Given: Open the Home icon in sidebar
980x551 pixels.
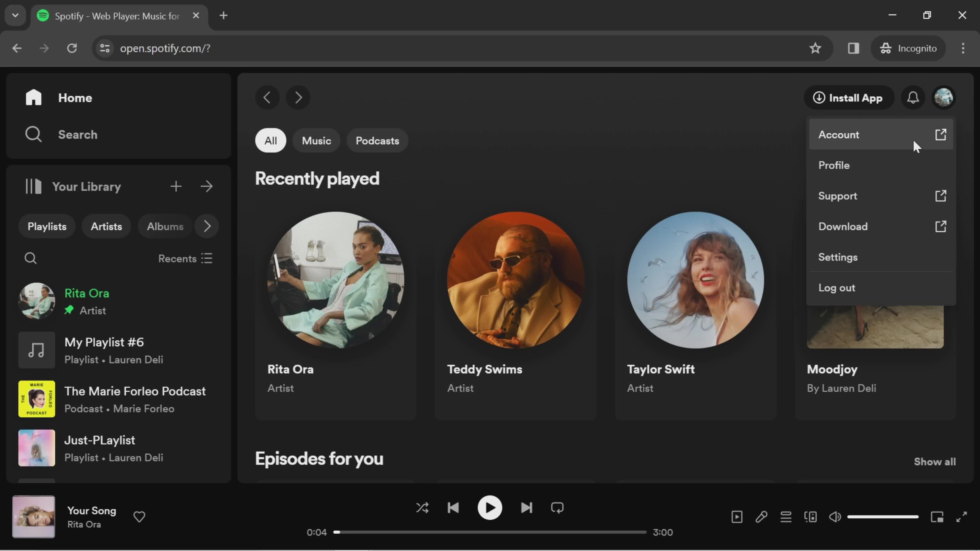Looking at the screenshot, I should pyautogui.click(x=33, y=98).
